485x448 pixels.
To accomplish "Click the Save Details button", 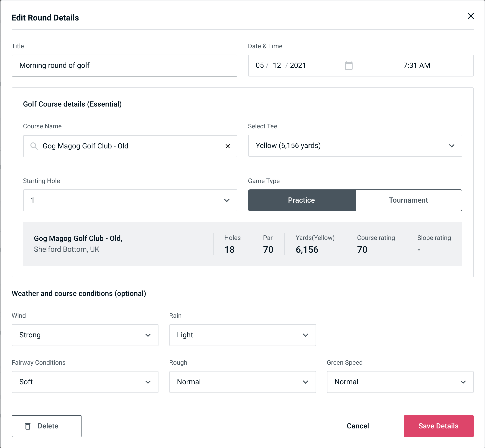I will 438,426.
